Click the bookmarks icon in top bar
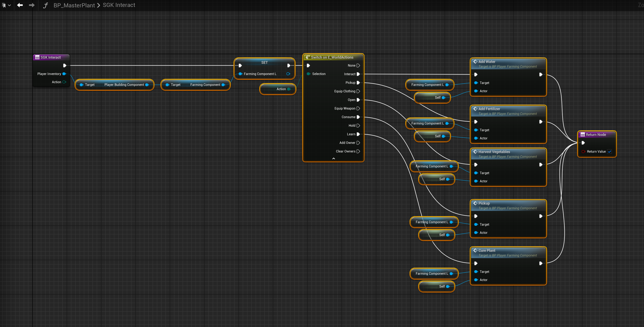Image resolution: width=644 pixels, height=327 pixels. (x=4, y=5)
